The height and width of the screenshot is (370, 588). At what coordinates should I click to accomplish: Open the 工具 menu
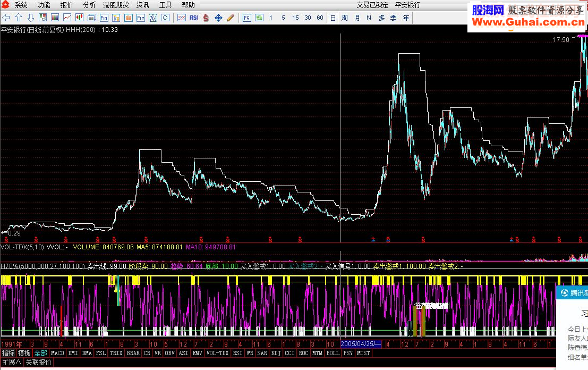[165, 5]
